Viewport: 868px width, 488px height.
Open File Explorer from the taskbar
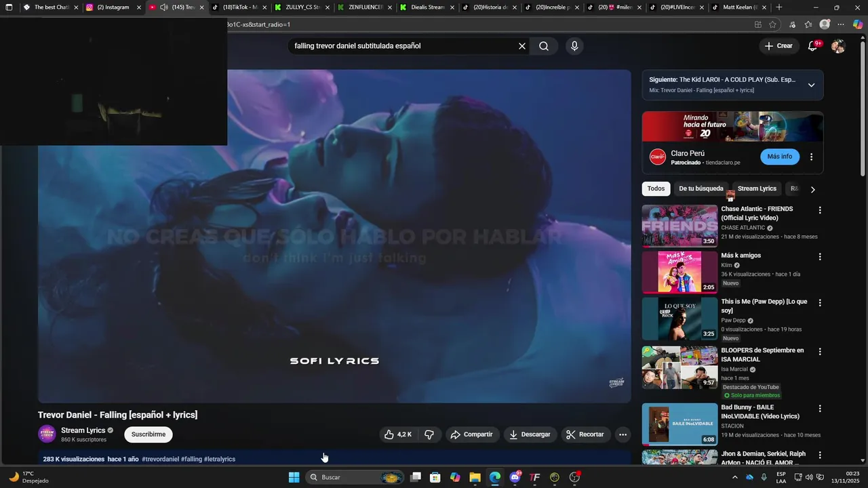(x=475, y=477)
